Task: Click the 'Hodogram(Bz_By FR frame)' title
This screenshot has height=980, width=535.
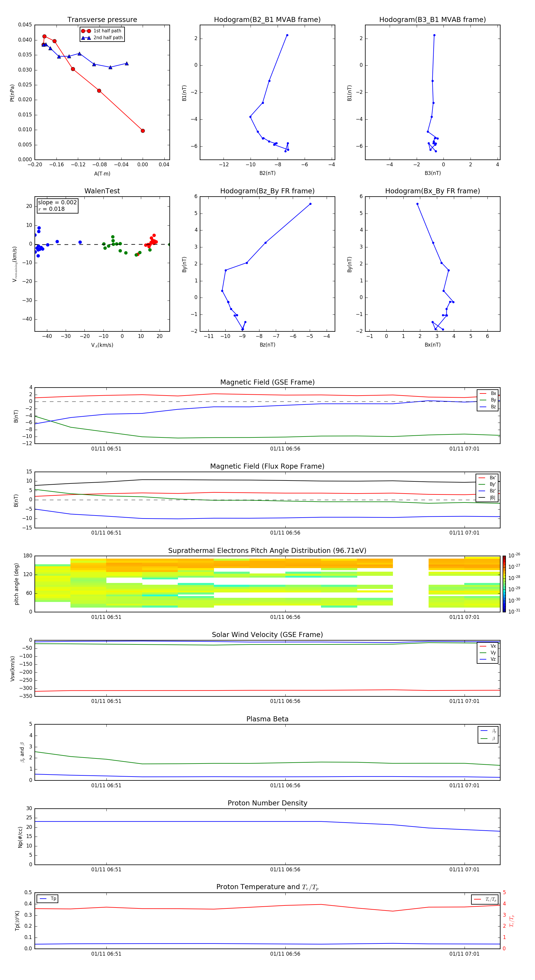Action: pyautogui.click(x=267, y=191)
